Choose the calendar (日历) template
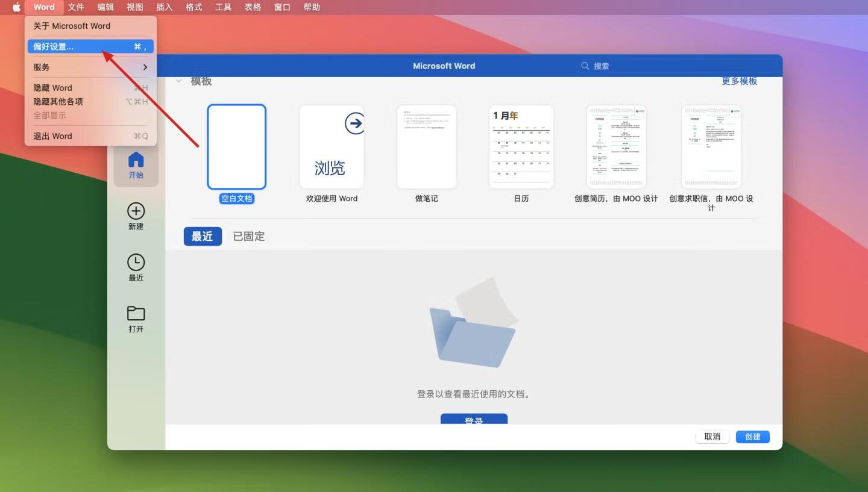The image size is (868, 492). coord(521,147)
